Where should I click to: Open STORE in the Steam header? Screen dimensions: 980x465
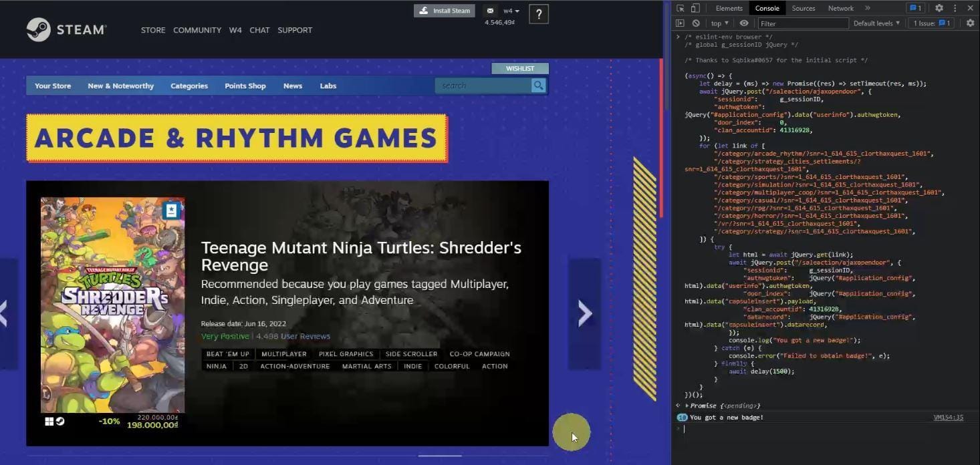[153, 30]
